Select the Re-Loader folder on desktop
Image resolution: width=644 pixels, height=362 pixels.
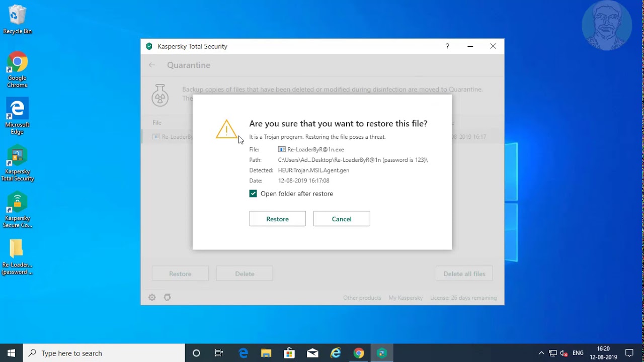point(17,257)
